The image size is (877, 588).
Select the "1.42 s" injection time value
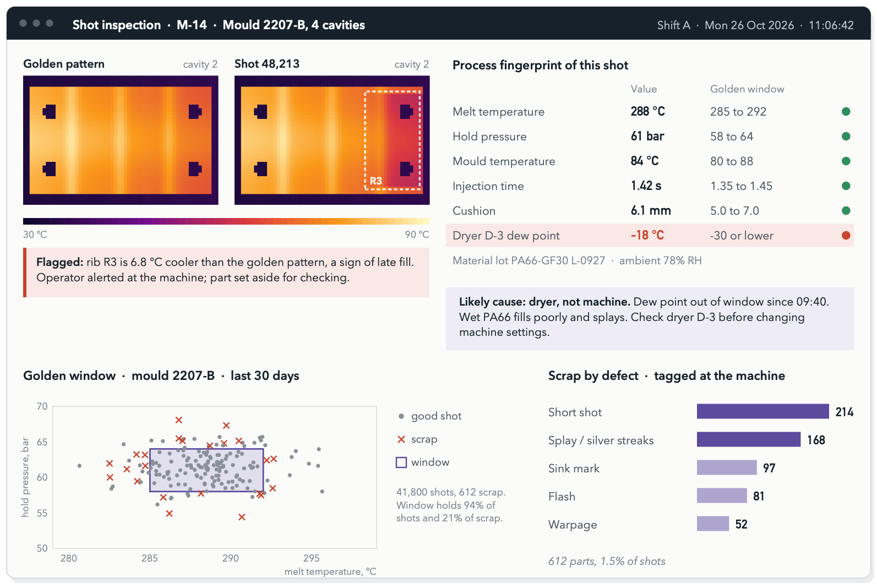646,186
